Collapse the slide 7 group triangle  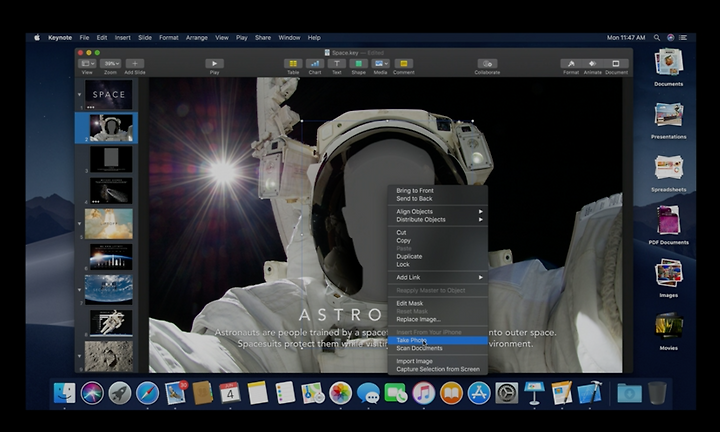pyautogui.click(x=79, y=290)
